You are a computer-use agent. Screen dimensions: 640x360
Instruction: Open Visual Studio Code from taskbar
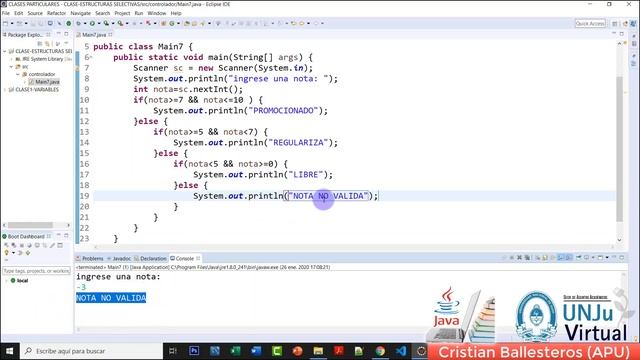coord(401,351)
